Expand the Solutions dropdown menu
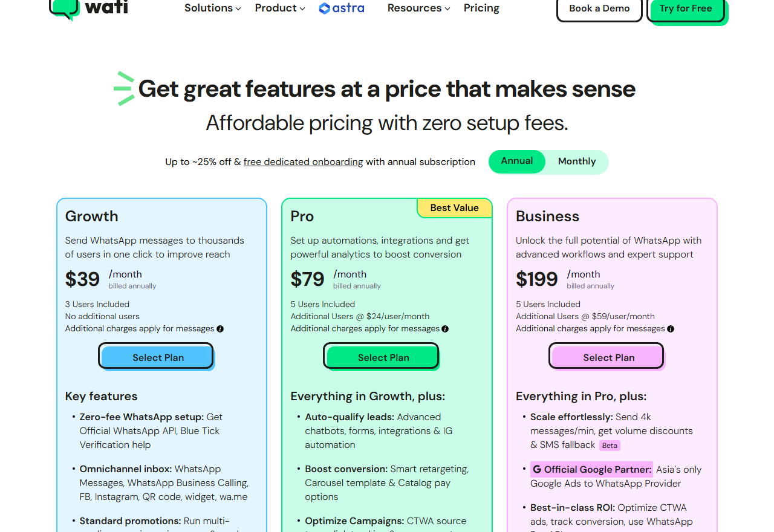 pos(212,8)
